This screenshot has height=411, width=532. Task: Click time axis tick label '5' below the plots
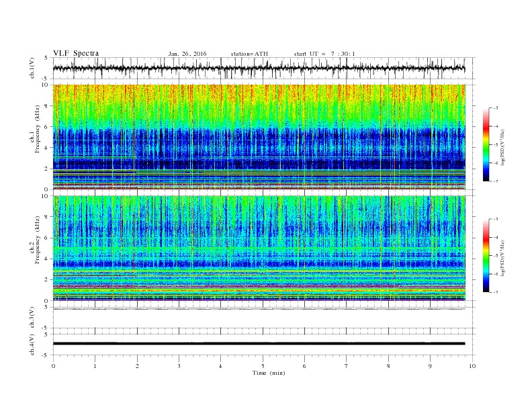tap(263, 366)
